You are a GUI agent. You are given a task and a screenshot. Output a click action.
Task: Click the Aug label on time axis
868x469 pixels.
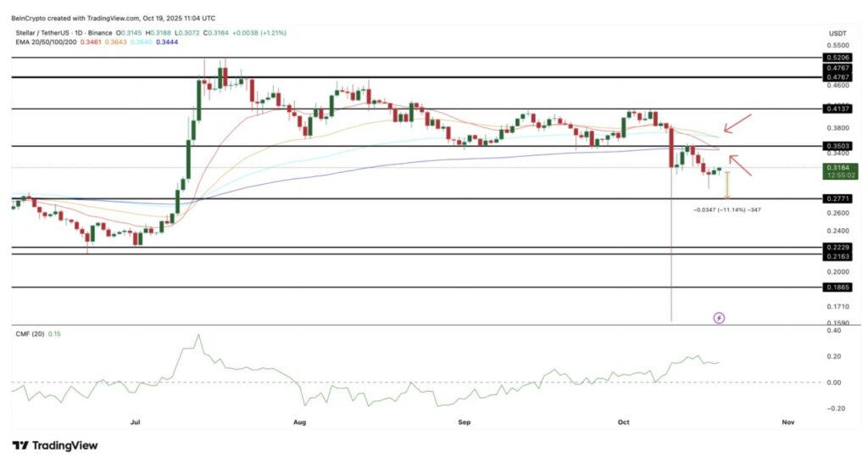298,420
